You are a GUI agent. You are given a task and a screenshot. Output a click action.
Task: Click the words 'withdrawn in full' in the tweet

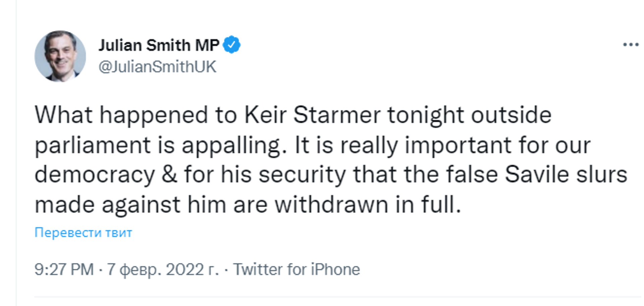[x=368, y=204]
